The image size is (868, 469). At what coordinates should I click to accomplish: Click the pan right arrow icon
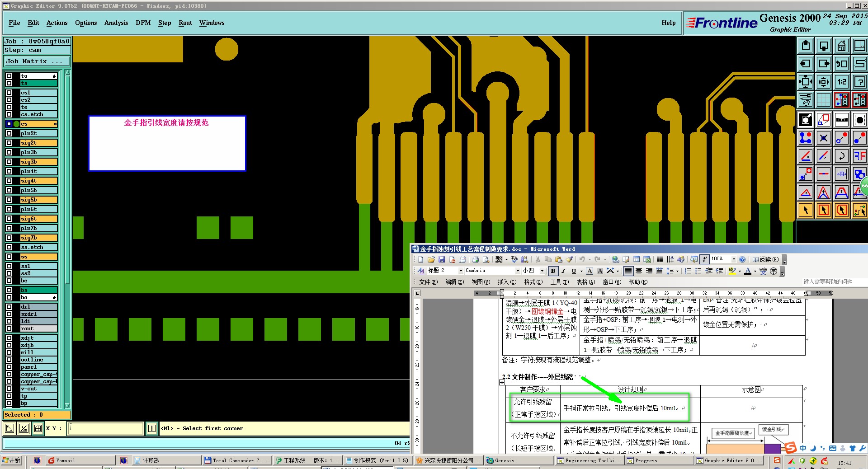pos(824,64)
